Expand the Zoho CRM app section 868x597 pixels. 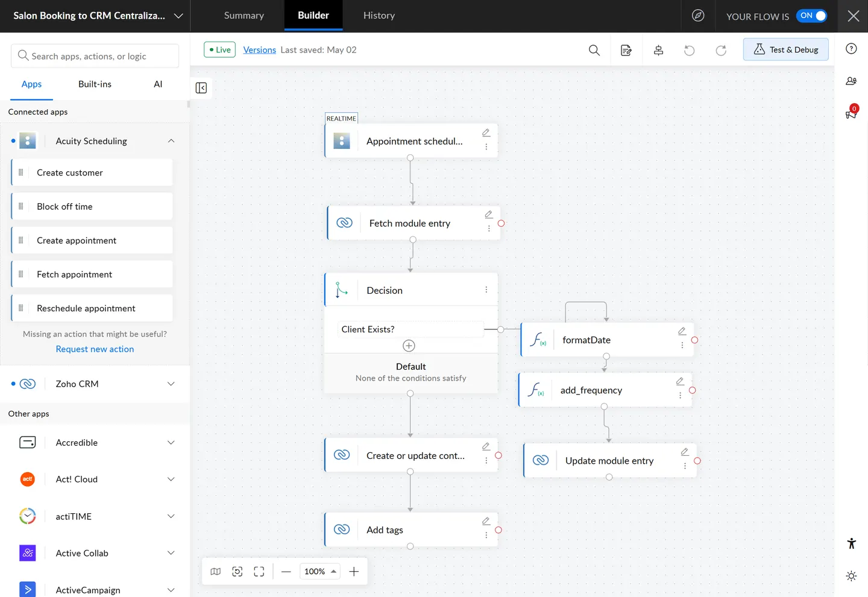coord(171,384)
